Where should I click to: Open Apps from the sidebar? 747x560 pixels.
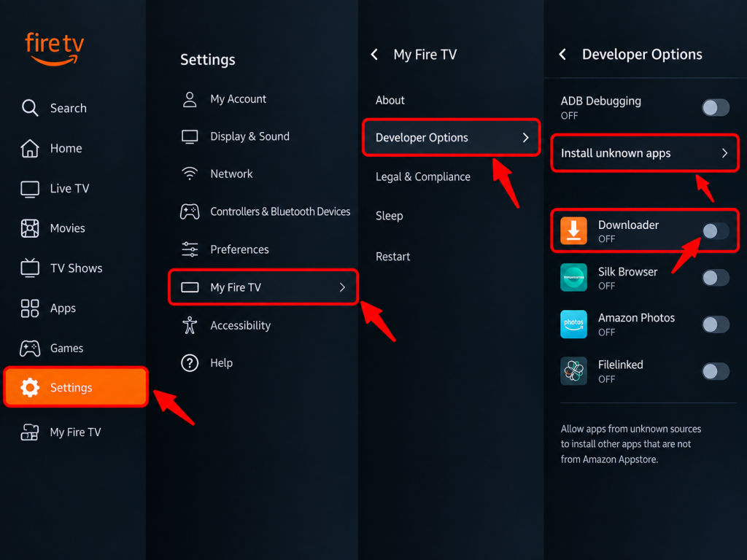click(x=63, y=308)
